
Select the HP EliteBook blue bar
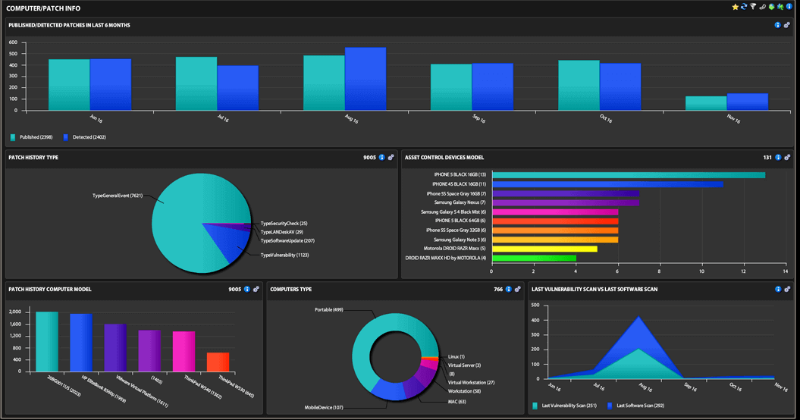[81, 342]
